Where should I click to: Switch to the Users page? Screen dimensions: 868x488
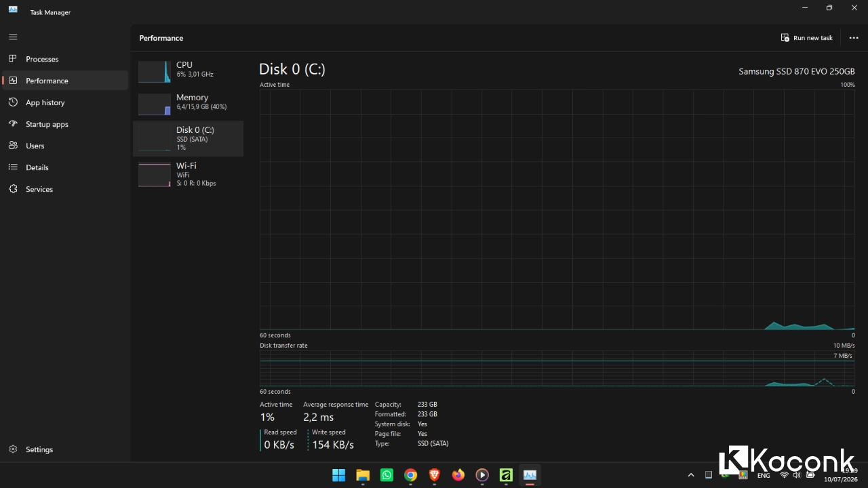(x=65, y=146)
